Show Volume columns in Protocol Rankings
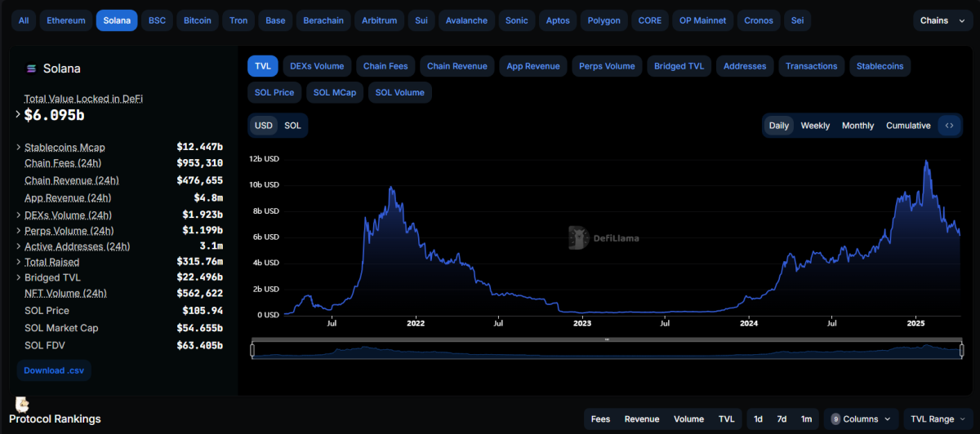This screenshot has width=980, height=434. pos(689,419)
